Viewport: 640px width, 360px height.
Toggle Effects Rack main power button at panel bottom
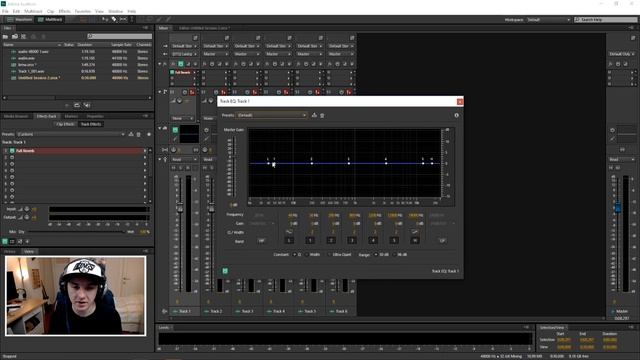pos(5,242)
